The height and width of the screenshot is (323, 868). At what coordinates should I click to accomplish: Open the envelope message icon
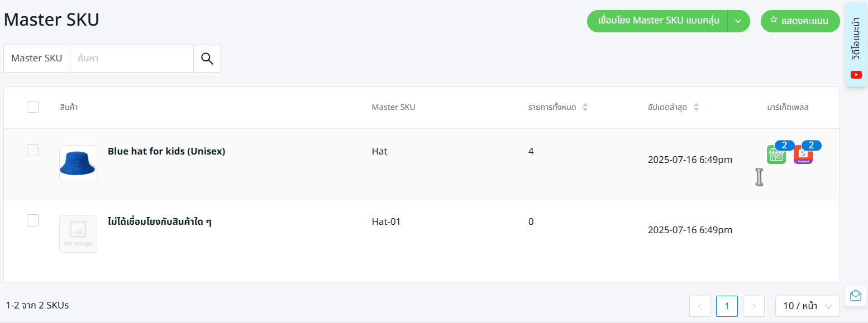[x=855, y=296]
